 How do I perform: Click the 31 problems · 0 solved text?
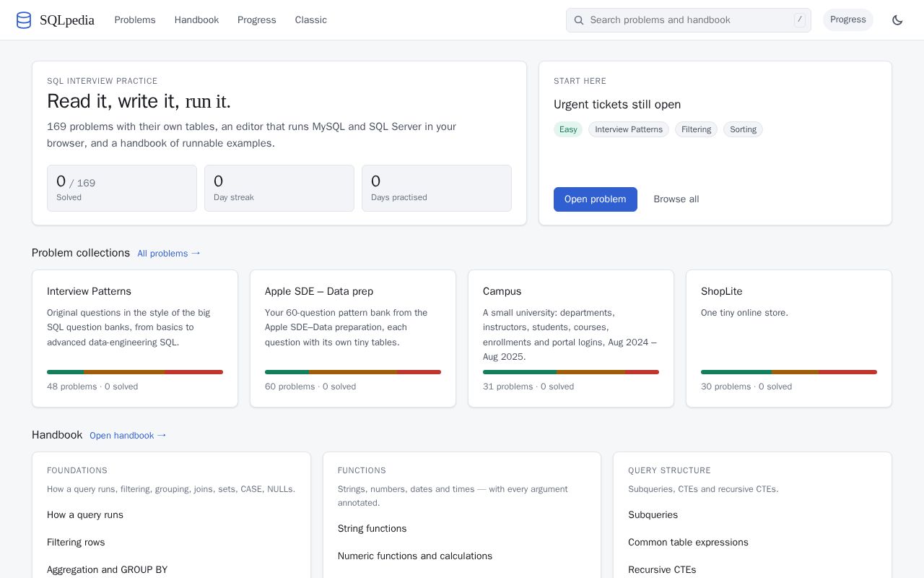[x=528, y=387]
